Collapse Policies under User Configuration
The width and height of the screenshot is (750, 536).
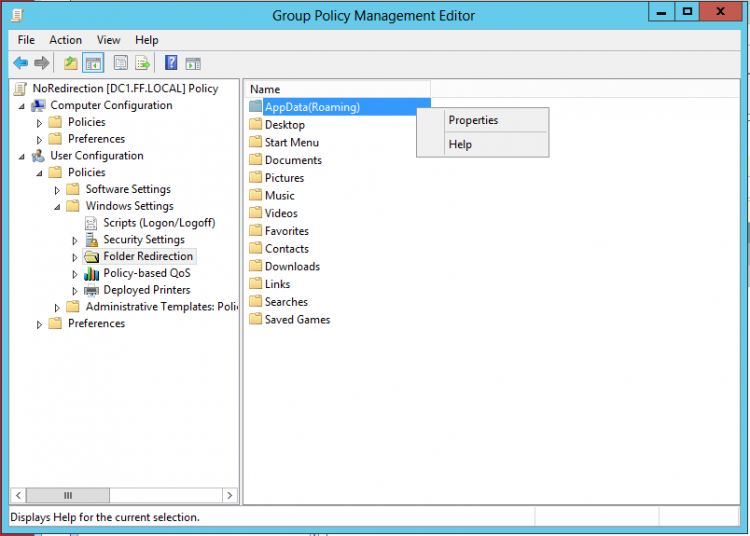pyautogui.click(x=39, y=173)
